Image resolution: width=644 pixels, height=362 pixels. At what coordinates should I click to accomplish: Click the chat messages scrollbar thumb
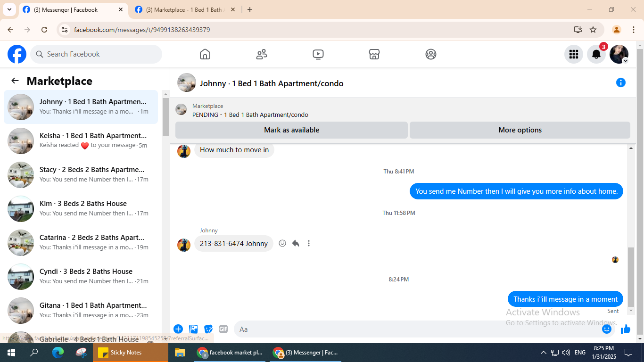click(x=631, y=277)
